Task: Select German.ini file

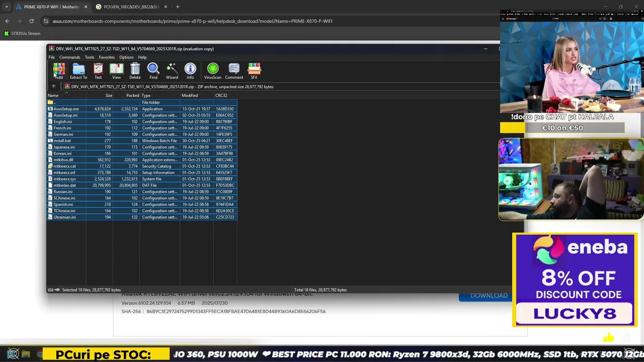Action: coord(142,134)
